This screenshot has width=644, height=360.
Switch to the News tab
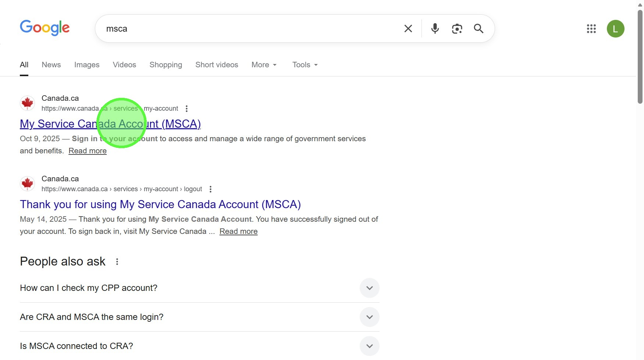click(x=51, y=65)
